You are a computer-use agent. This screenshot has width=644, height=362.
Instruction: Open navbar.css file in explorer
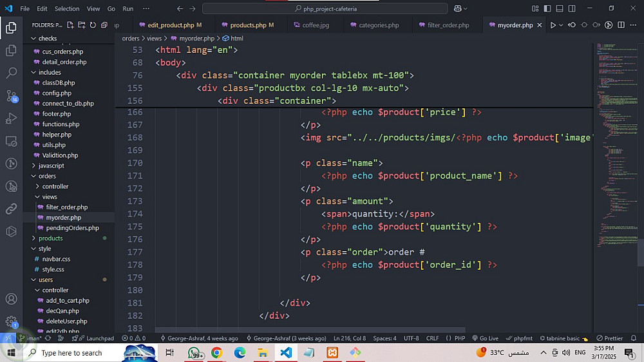[56, 259]
